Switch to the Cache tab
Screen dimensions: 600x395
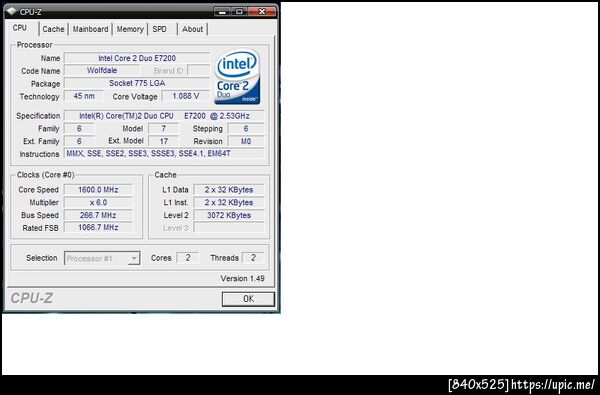[53, 29]
